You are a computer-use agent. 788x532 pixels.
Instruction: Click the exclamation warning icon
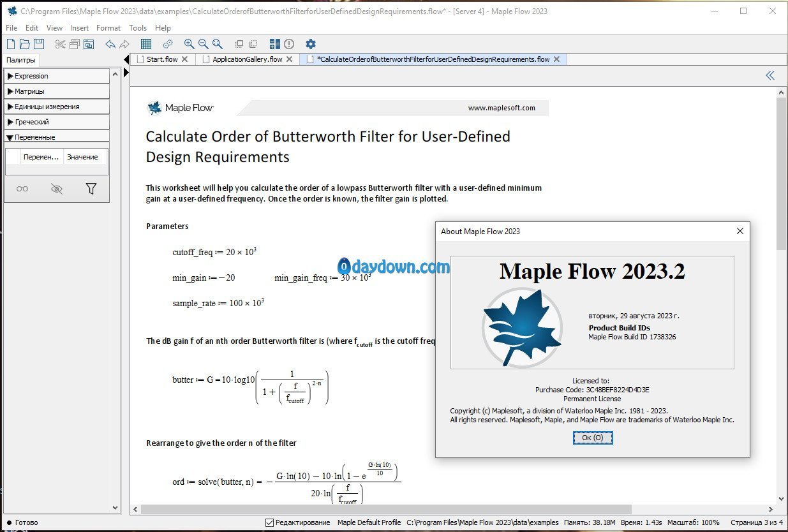(x=289, y=44)
